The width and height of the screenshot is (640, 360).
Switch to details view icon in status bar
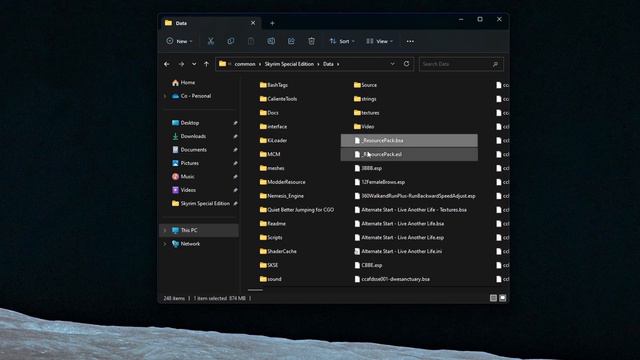coord(493,298)
